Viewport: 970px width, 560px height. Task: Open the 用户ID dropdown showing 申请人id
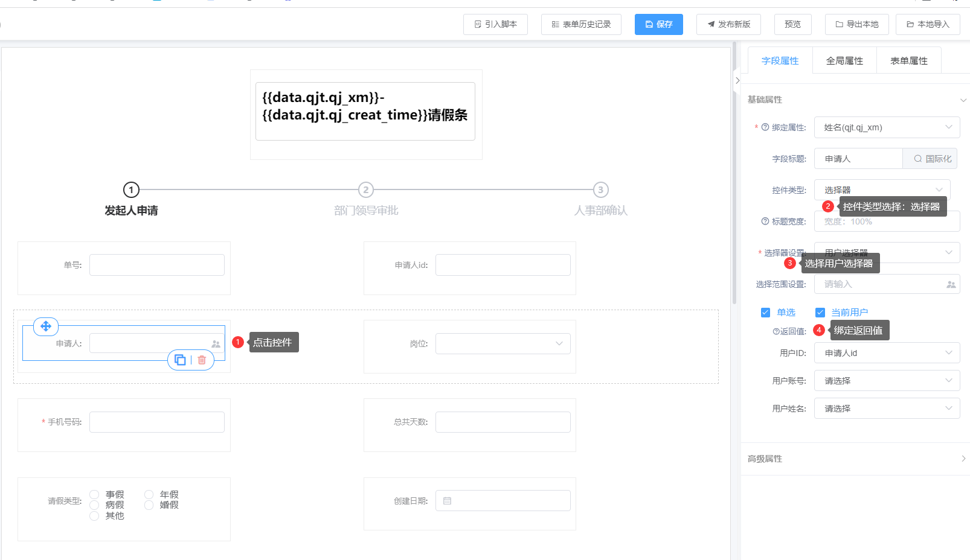887,353
